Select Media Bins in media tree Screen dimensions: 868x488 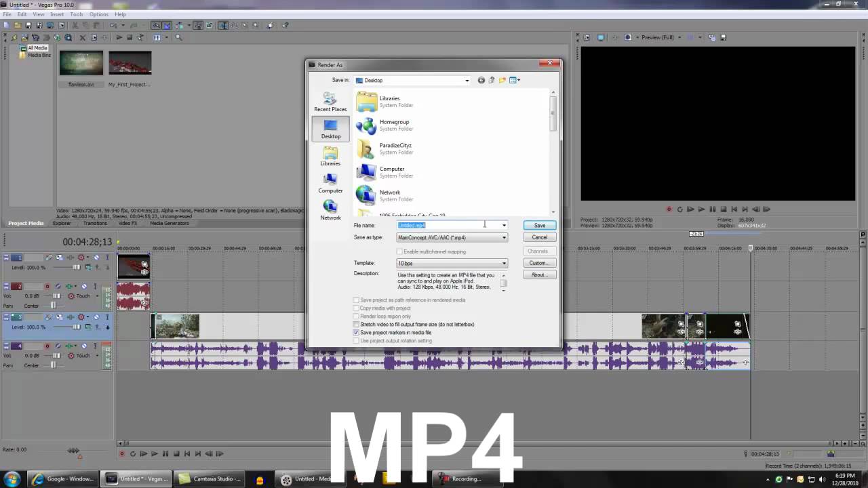(x=39, y=55)
